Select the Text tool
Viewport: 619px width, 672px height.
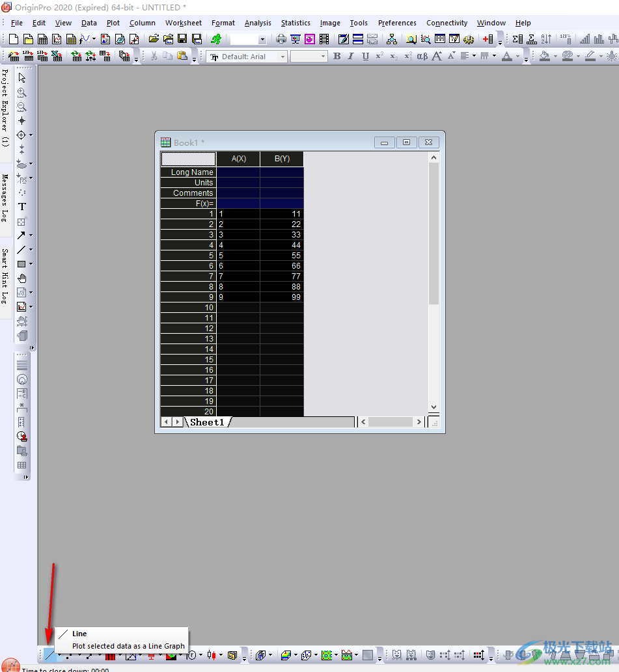point(22,207)
